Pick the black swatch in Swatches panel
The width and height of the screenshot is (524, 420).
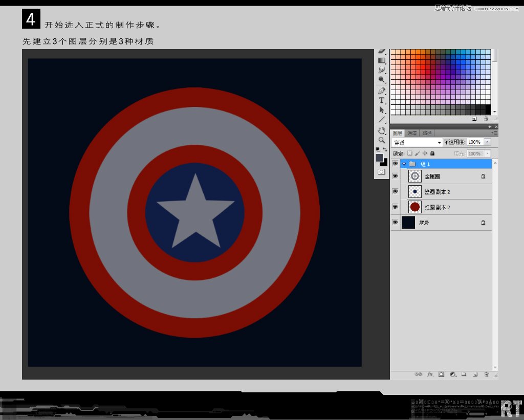488,109
